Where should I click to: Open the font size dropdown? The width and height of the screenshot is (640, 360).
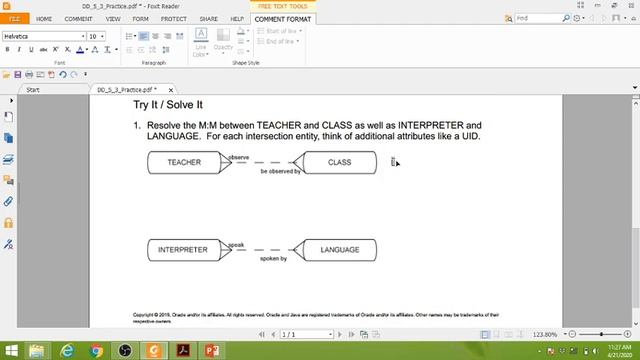[x=102, y=36]
